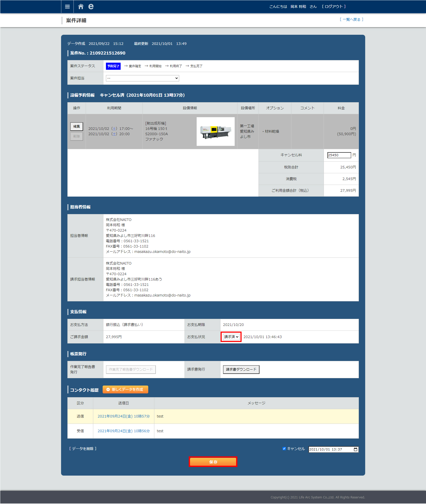
Task: Open the 10時57分 sent contact entry
Action: pyautogui.click(x=123, y=416)
